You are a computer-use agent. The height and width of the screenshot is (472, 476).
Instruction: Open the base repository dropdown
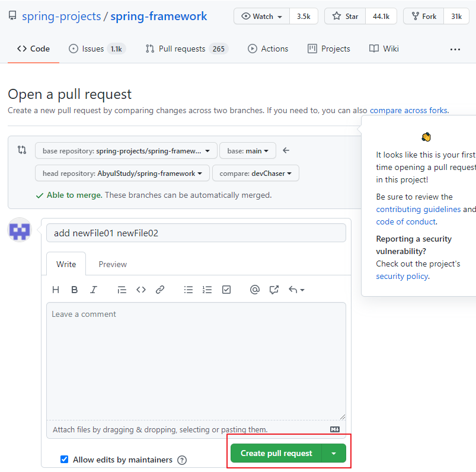pos(126,151)
